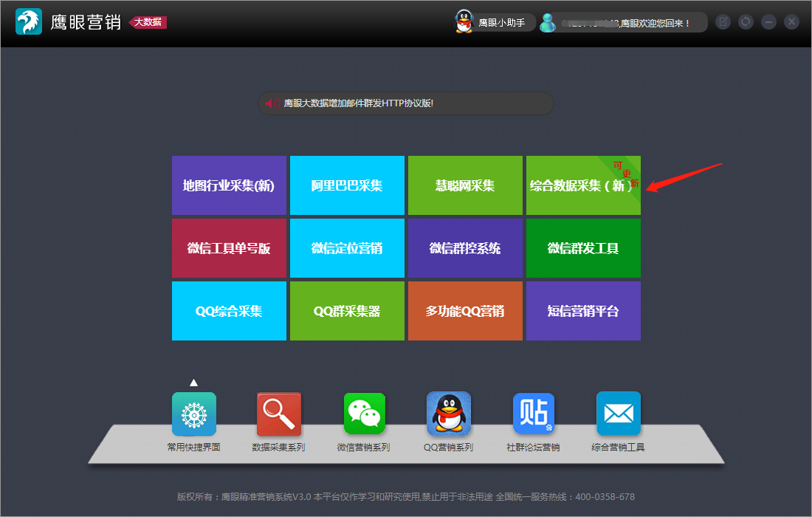Click the 鹰眼欢迎您回来 welcome text
Image resolution: width=812 pixels, height=517 pixels.
pyautogui.click(x=655, y=24)
